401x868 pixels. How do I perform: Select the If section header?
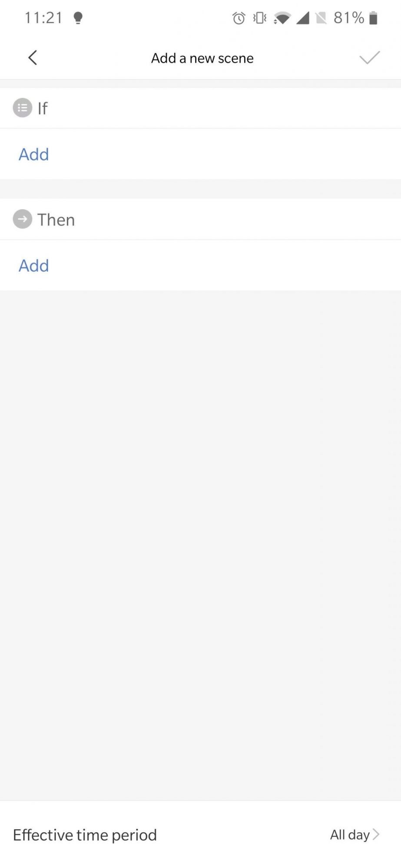tap(43, 108)
